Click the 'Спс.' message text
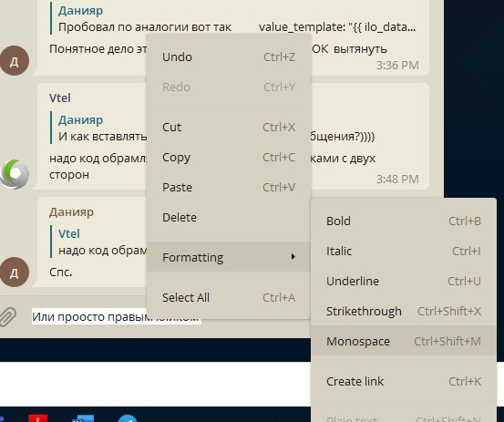This screenshot has width=504, height=422. pos(61,273)
